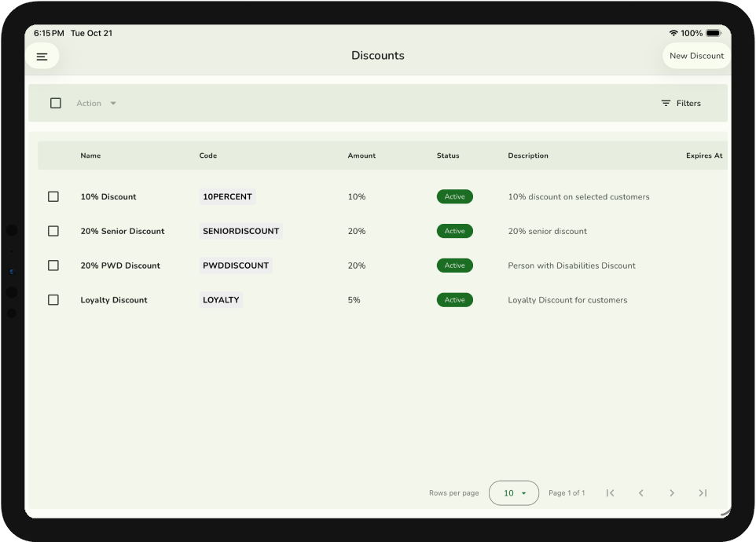The image size is (756, 542).
Task: Expand the Action dropdown
Action: click(x=96, y=103)
